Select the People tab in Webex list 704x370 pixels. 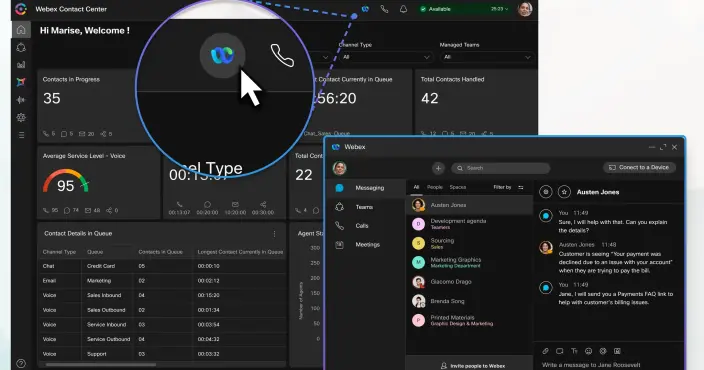point(435,187)
